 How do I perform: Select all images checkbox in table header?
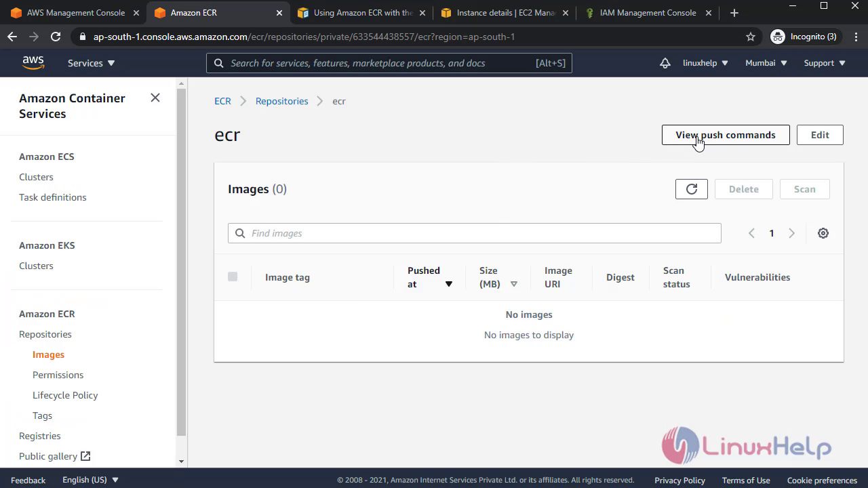click(233, 277)
